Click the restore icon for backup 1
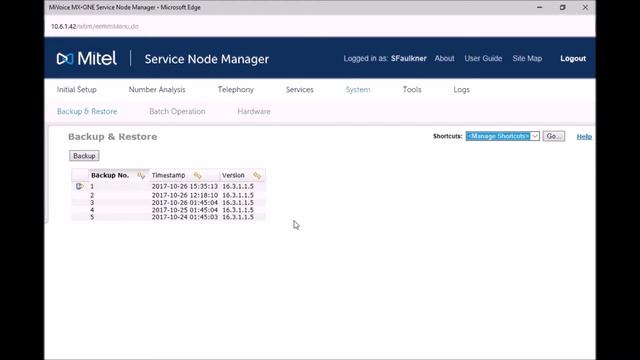This screenshot has height=360, width=640. 79,186
